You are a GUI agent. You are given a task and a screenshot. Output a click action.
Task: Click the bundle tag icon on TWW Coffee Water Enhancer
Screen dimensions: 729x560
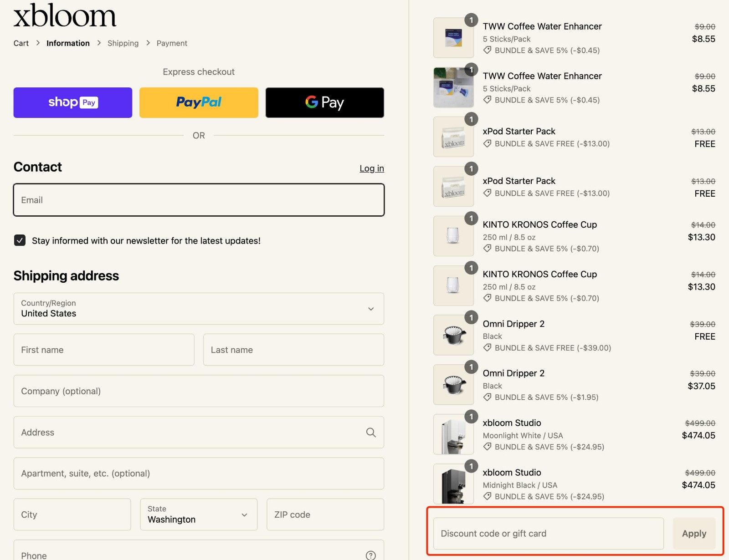click(x=487, y=51)
